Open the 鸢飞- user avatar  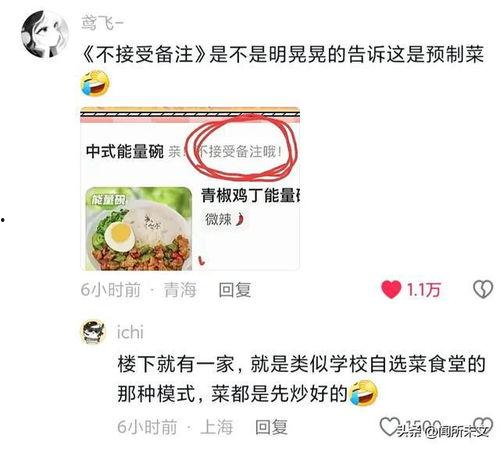tap(45, 34)
